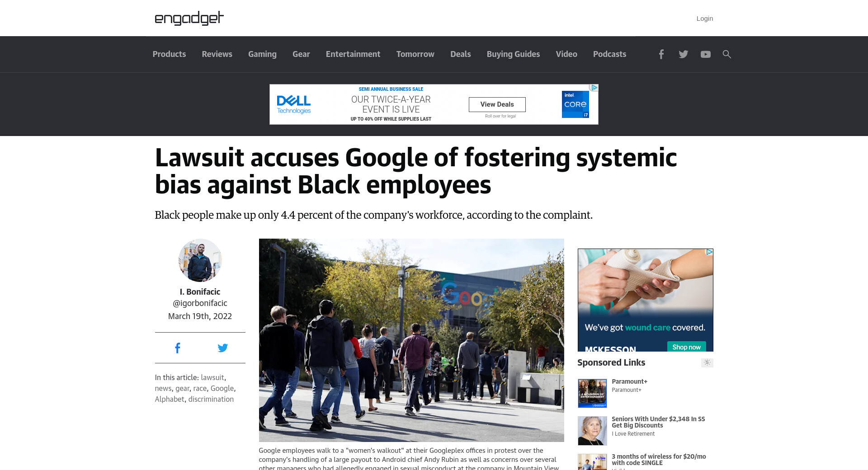The width and height of the screenshot is (868, 470).
Task: Open the search magnifier icon
Action: pos(726,54)
